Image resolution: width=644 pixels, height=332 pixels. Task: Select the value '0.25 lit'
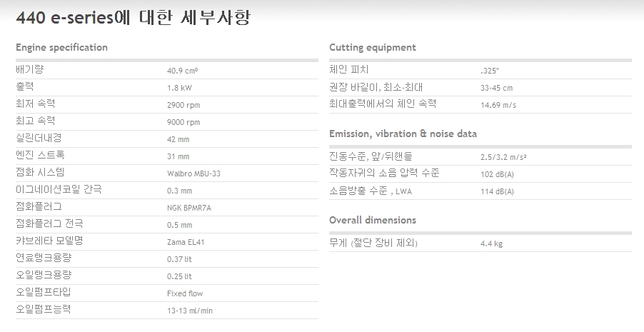click(179, 276)
